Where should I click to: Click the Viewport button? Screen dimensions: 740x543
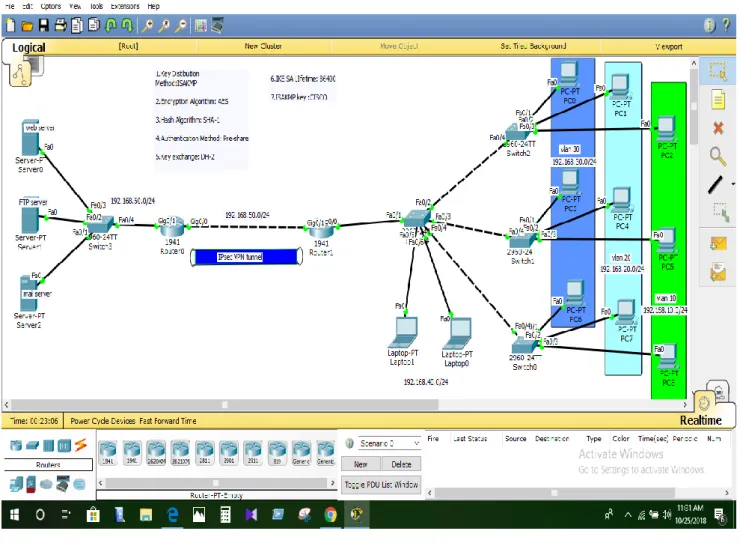[668, 46]
